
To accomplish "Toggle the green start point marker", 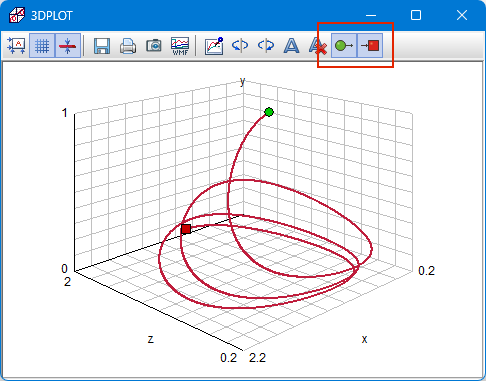I will [344, 45].
